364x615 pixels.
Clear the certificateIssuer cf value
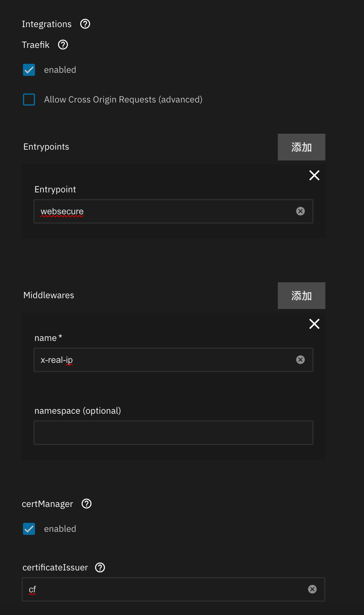click(x=312, y=589)
